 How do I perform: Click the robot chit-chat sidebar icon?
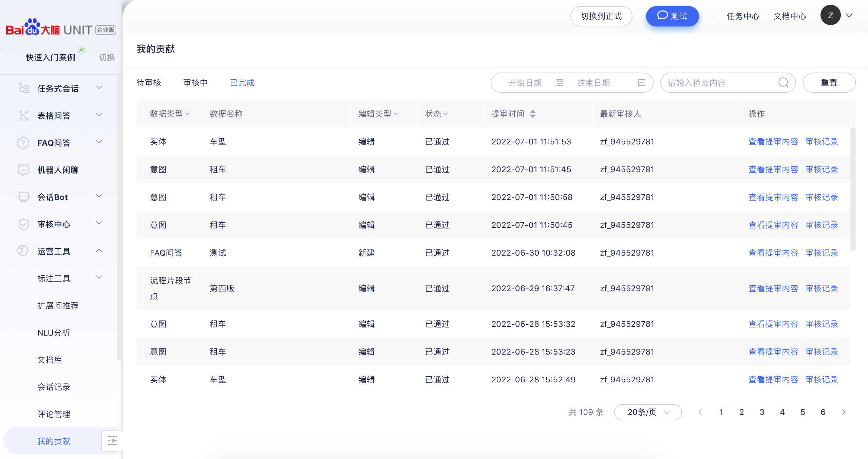tap(23, 170)
